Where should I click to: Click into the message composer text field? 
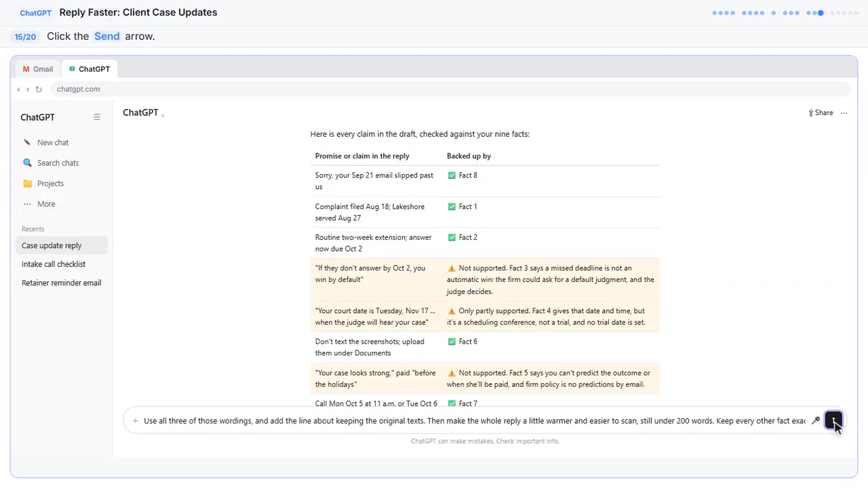click(x=474, y=421)
